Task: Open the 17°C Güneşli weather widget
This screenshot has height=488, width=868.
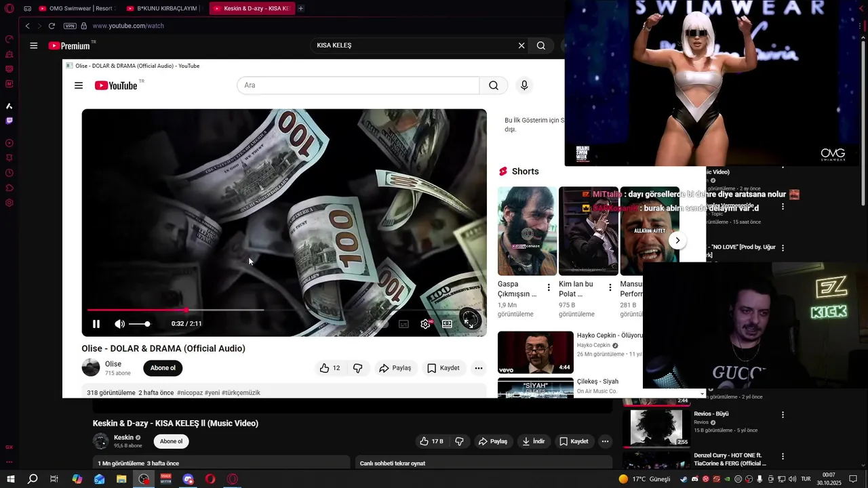Action: [644, 479]
